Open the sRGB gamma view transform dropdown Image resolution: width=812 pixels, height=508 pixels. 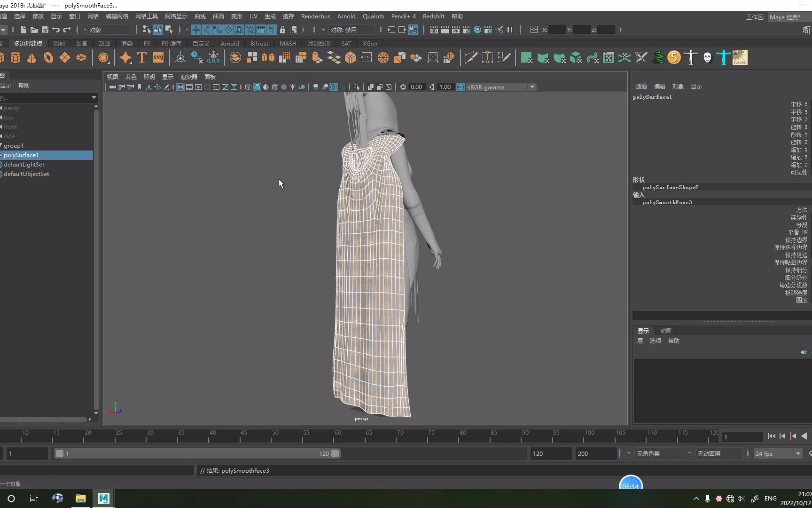[x=532, y=87]
